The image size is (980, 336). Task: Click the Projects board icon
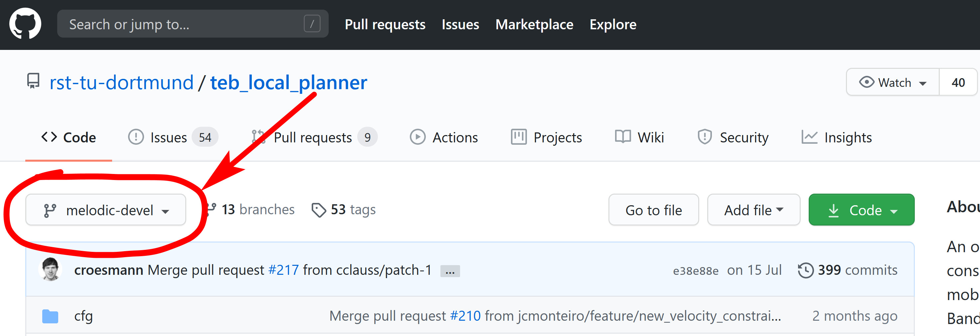point(519,137)
